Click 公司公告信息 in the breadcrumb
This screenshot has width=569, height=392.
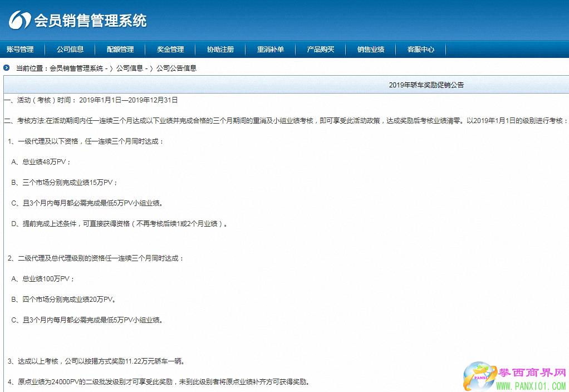click(x=176, y=68)
